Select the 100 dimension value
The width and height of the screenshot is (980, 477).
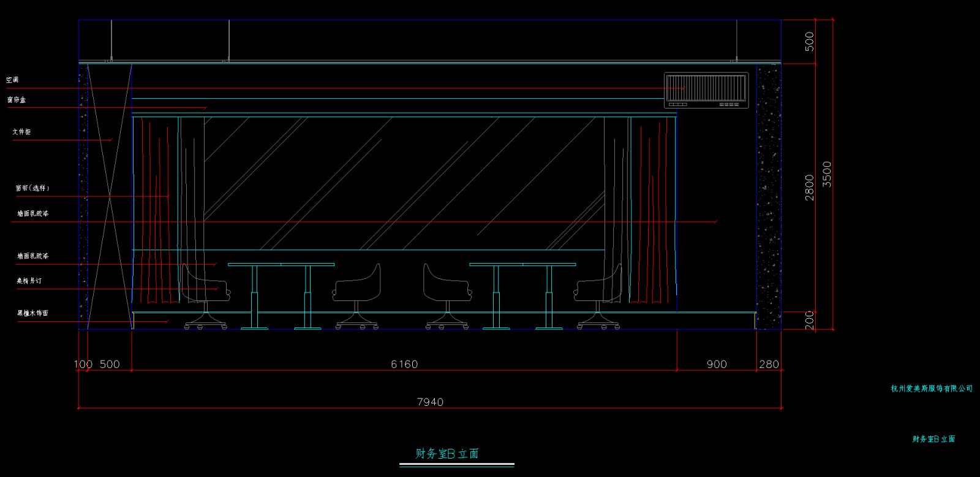tap(83, 364)
